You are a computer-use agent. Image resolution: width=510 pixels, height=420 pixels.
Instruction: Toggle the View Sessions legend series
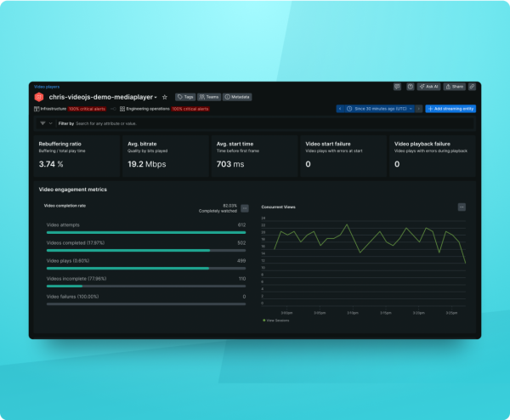(277, 321)
